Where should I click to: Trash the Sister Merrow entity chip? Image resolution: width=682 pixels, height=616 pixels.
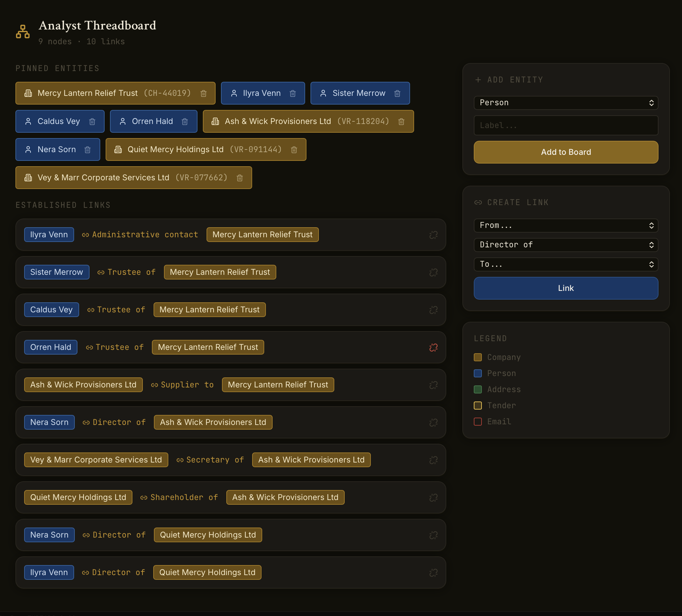point(397,93)
